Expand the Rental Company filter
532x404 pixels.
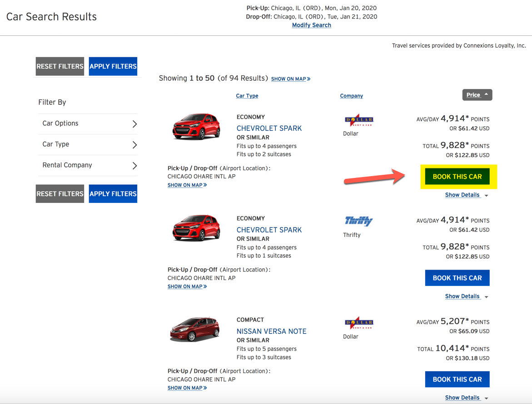pos(88,165)
